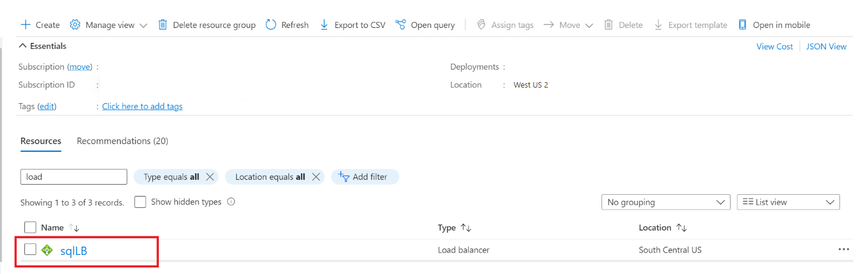This screenshot has width=868, height=274.
Task: Click the greyed Delete trash icon
Action: (x=609, y=24)
